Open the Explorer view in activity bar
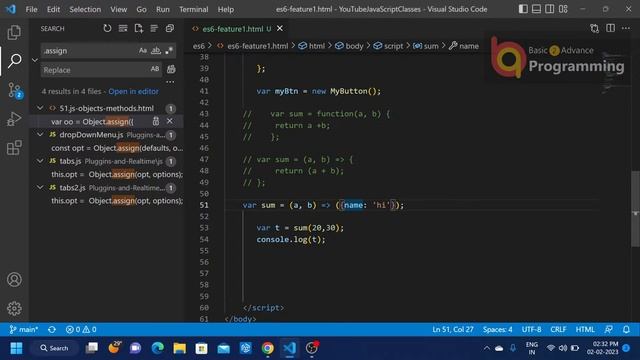The width and height of the screenshot is (640, 360). [x=14, y=32]
